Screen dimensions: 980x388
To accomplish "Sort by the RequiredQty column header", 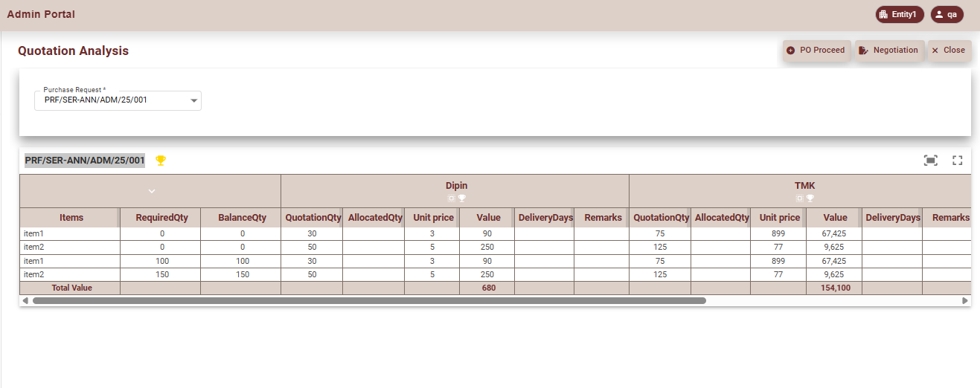I will click(x=161, y=218).
